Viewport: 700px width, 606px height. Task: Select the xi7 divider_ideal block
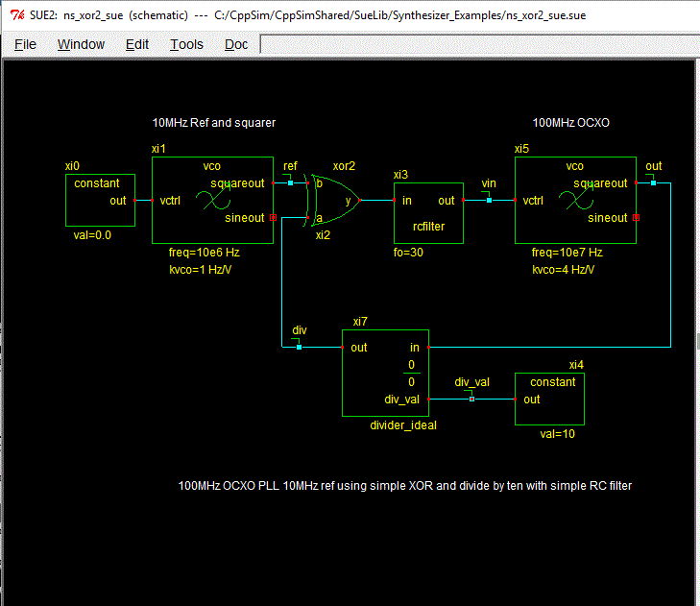pyautogui.click(x=385, y=373)
